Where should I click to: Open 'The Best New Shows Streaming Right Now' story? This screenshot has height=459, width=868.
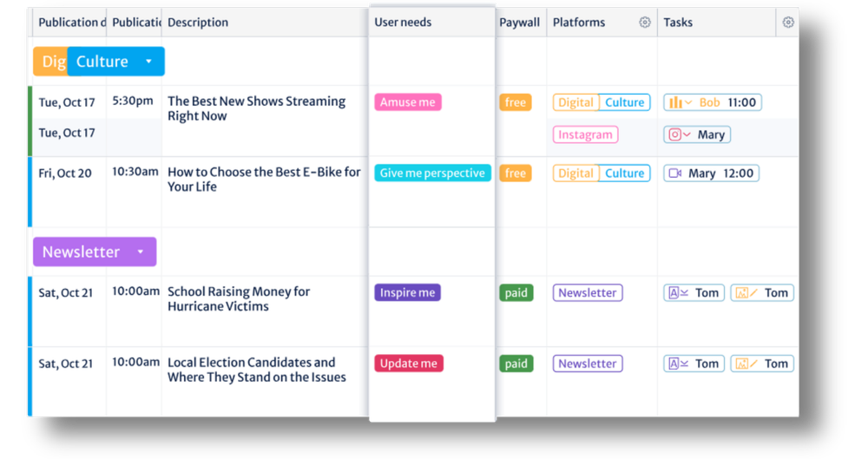click(256, 108)
